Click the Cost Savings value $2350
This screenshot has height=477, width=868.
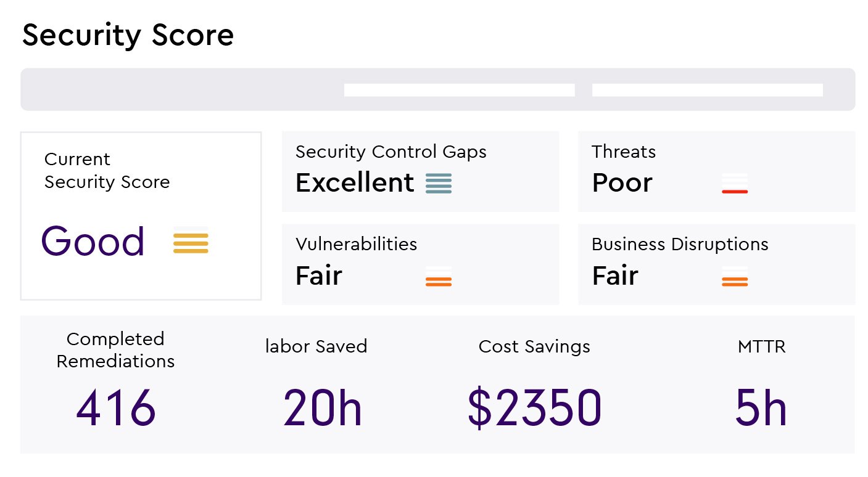(534, 409)
